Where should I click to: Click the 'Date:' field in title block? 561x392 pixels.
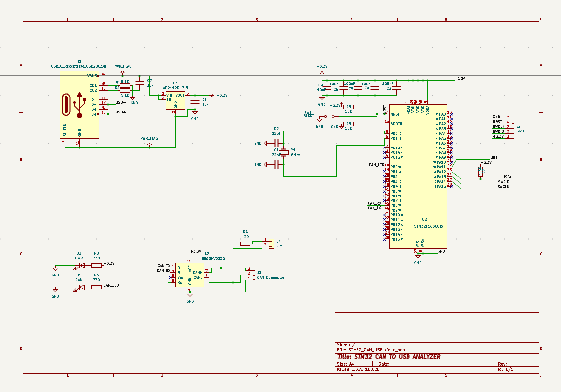384,364
